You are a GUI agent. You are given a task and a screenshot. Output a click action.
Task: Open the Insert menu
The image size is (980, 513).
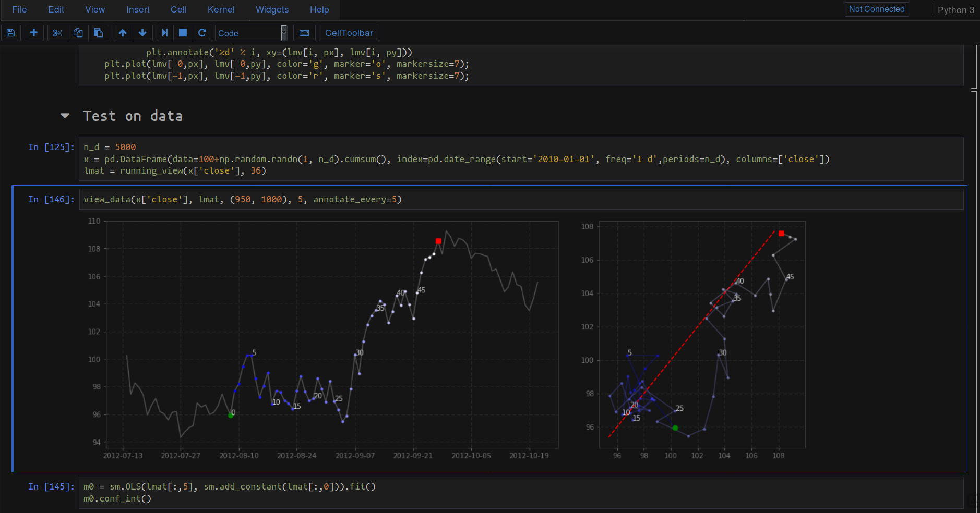(x=138, y=9)
